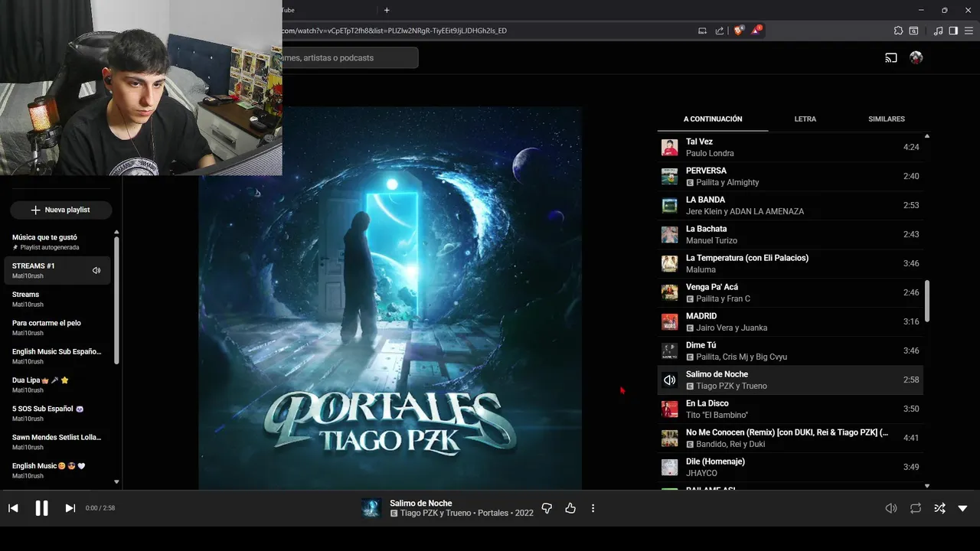Switch to the A CONTINUACIÓN tab

[713, 119]
